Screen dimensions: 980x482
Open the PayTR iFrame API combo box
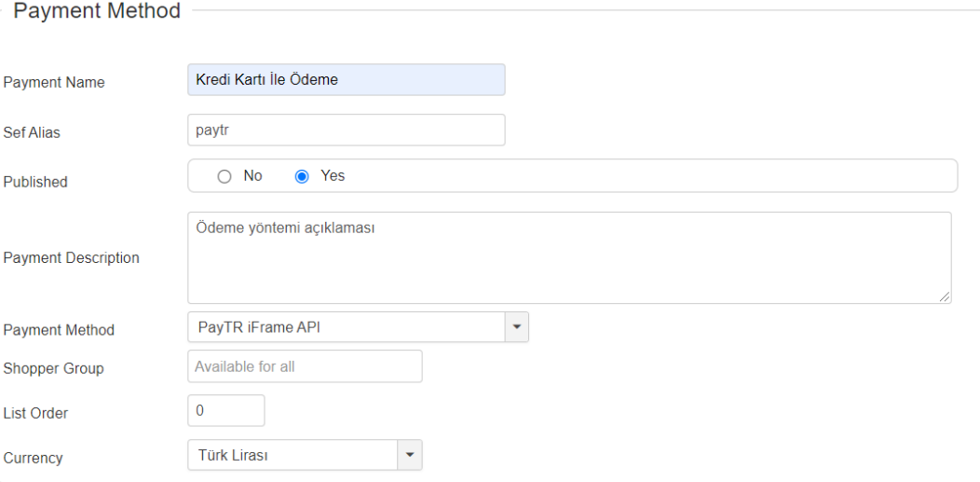coord(347,327)
